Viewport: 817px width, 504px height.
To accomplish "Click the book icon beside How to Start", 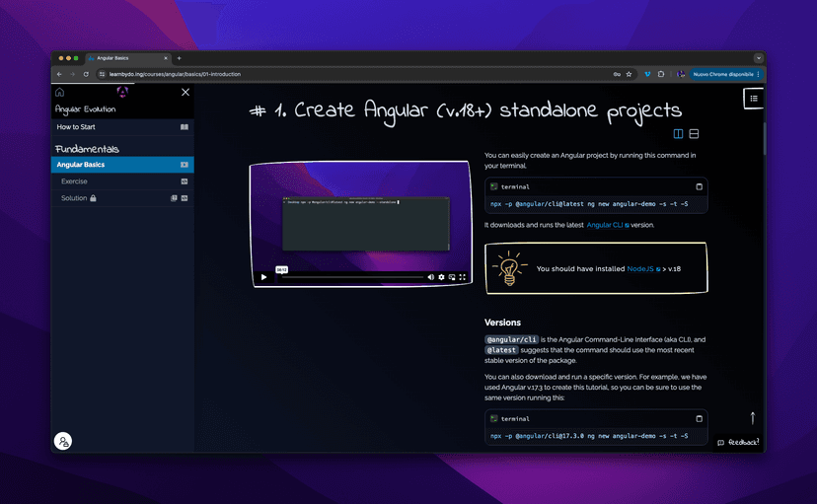I will (x=185, y=127).
